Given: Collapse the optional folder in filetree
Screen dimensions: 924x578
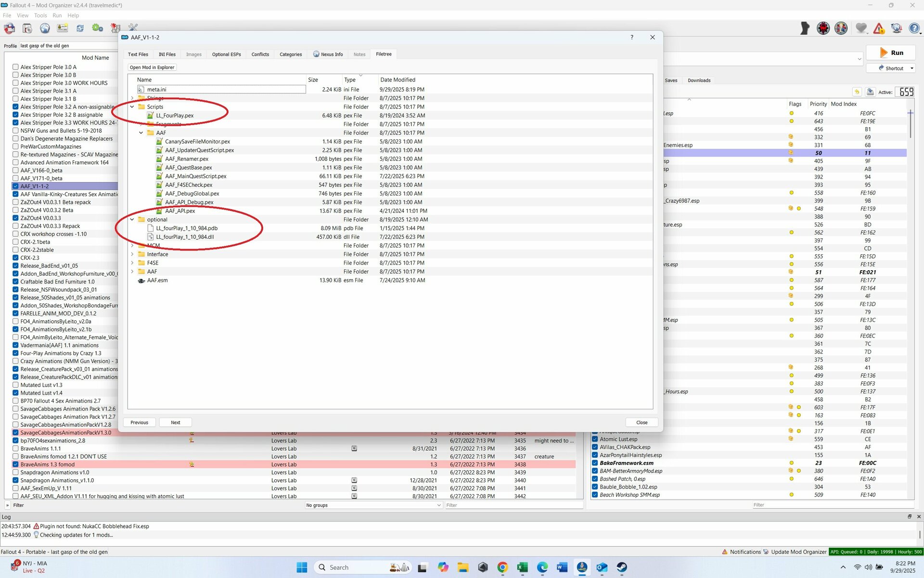Looking at the screenshot, I should point(132,220).
